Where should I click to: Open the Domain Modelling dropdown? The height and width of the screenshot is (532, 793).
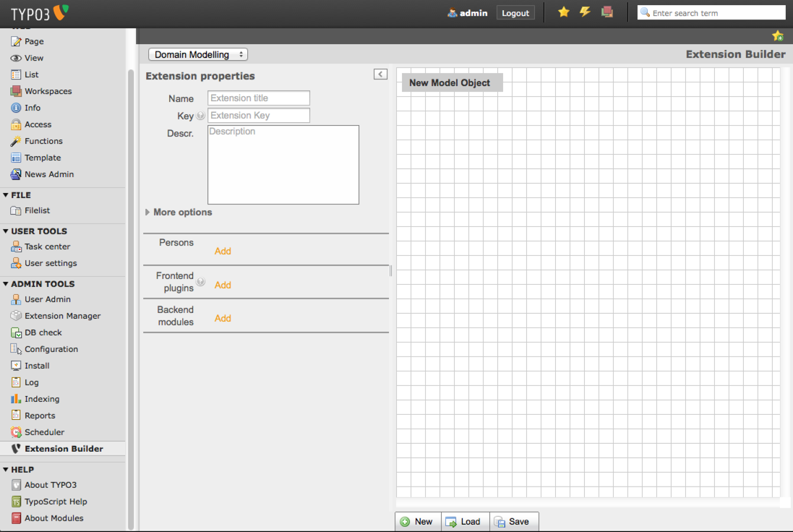pos(198,54)
